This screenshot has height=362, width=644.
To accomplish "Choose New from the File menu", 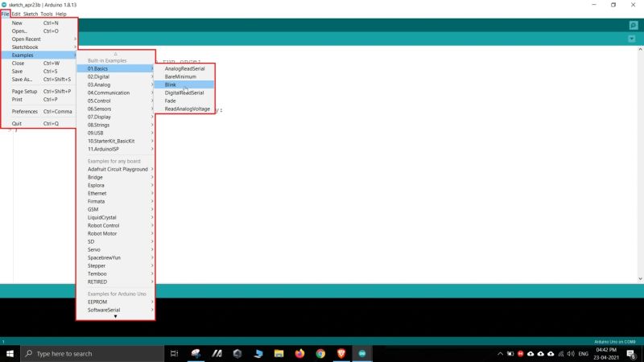I will (39, 23).
